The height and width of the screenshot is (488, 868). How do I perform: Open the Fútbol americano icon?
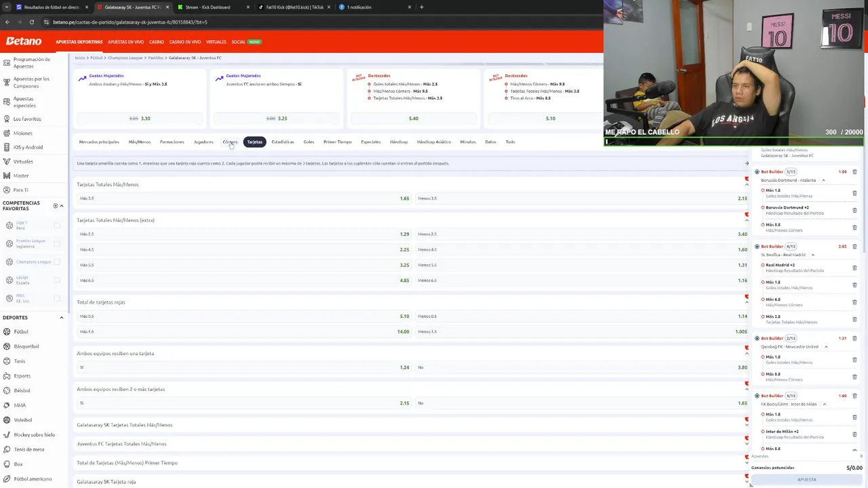point(7,479)
